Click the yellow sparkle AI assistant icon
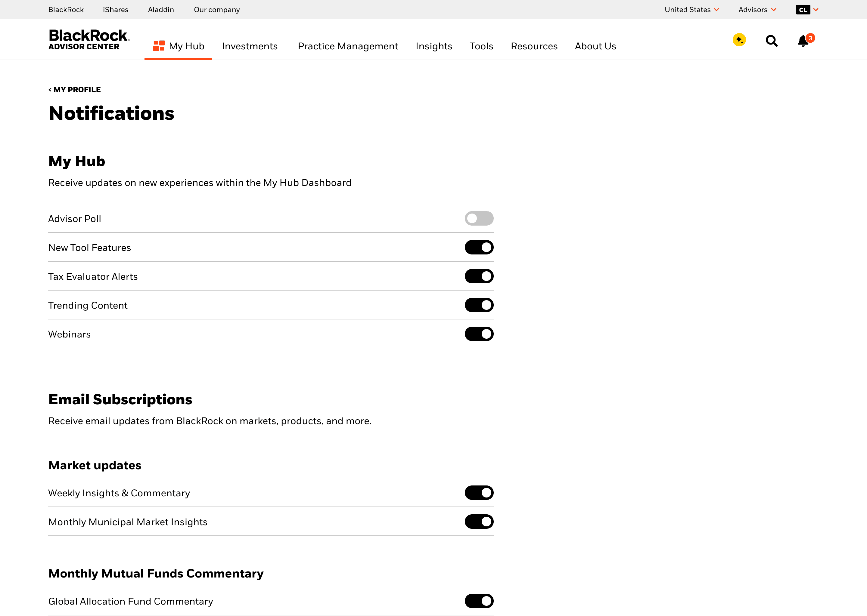Viewport: 867px width, 616px height. [739, 39]
